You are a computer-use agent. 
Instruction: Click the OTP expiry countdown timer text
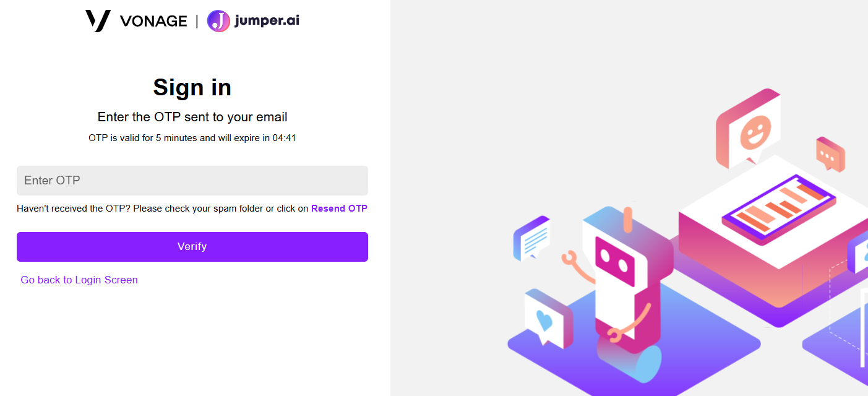284,138
